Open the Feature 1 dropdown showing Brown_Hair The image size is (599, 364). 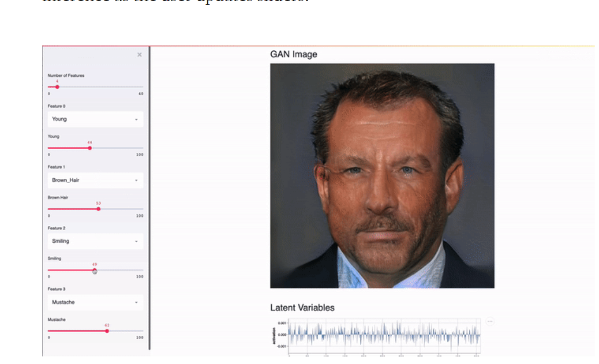point(95,180)
